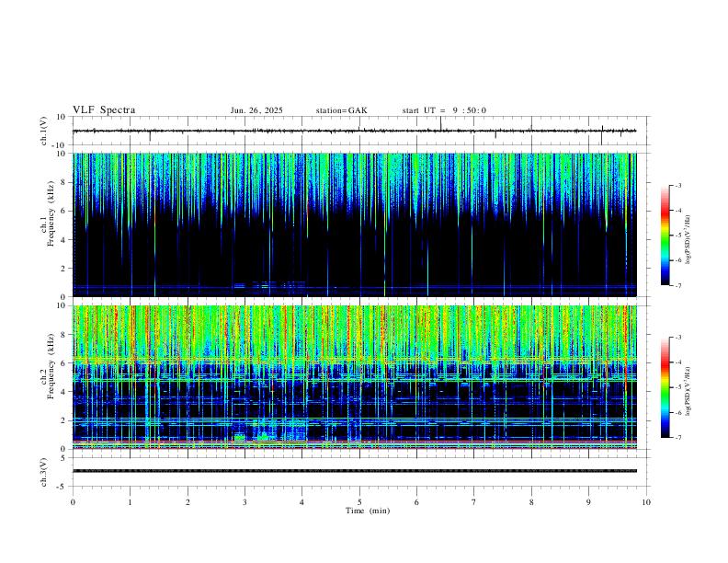
Task: Pick the ch.1 PSD color scale bar
Action: [665, 236]
